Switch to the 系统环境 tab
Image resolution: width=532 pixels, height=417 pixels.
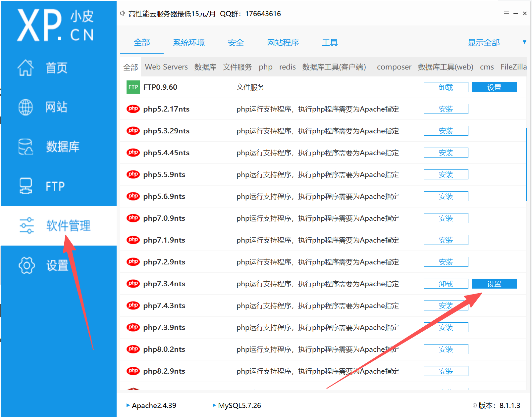click(x=189, y=43)
